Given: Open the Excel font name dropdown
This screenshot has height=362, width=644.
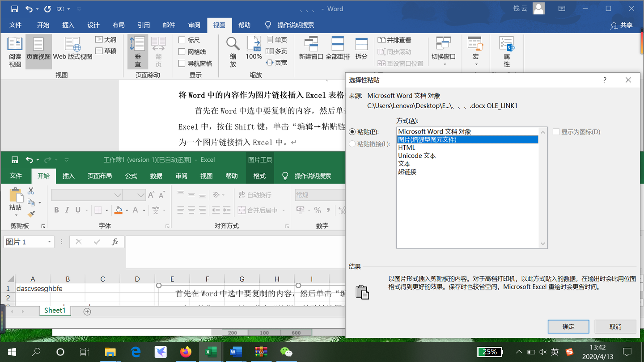Looking at the screenshot, I should [118, 195].
